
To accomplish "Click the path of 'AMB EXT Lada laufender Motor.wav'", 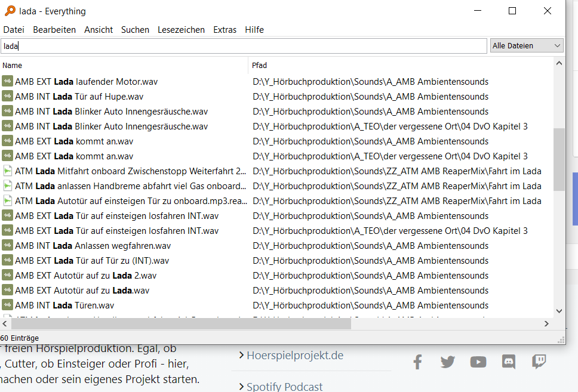I will coord(370,81).
